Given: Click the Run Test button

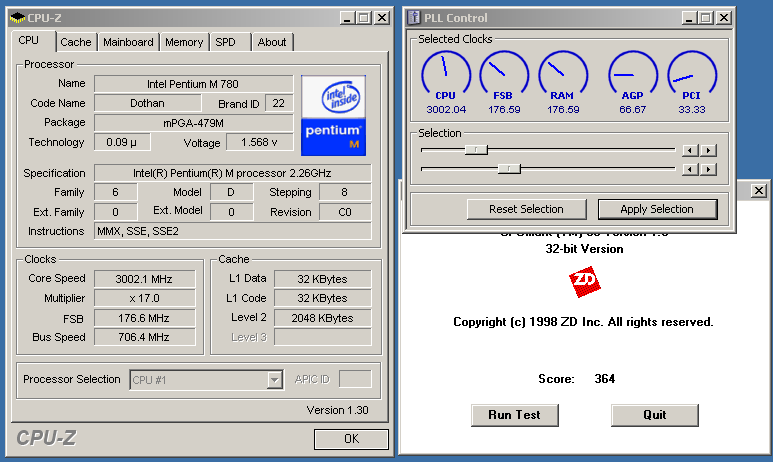Looking at the screenshot, I should [515, 415].
